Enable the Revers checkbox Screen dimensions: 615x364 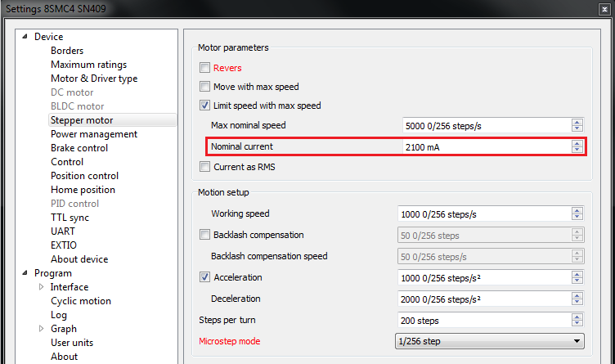click(x=205, y=68)
